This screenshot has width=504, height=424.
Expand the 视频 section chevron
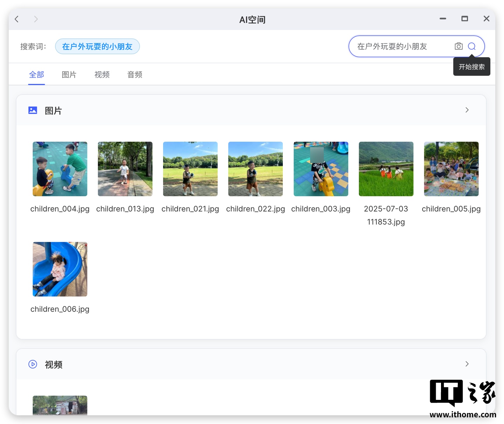pyautogui.click(x=467, y=364)
